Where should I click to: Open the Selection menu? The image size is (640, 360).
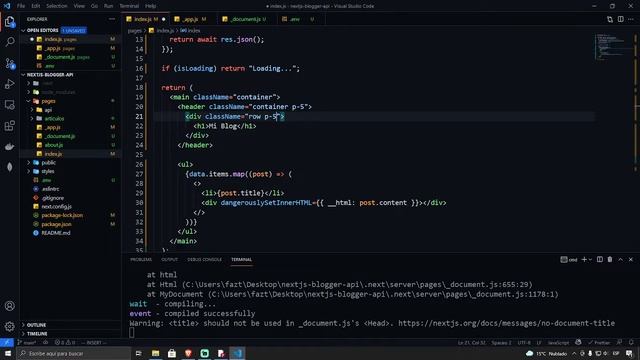[x=56, y=6]
